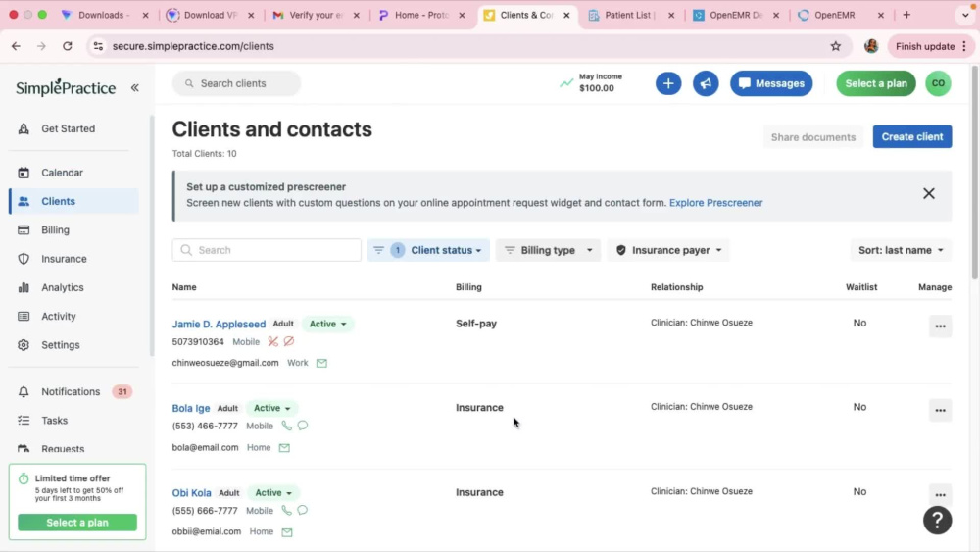Expand the Billing type filter

(548, 250)
